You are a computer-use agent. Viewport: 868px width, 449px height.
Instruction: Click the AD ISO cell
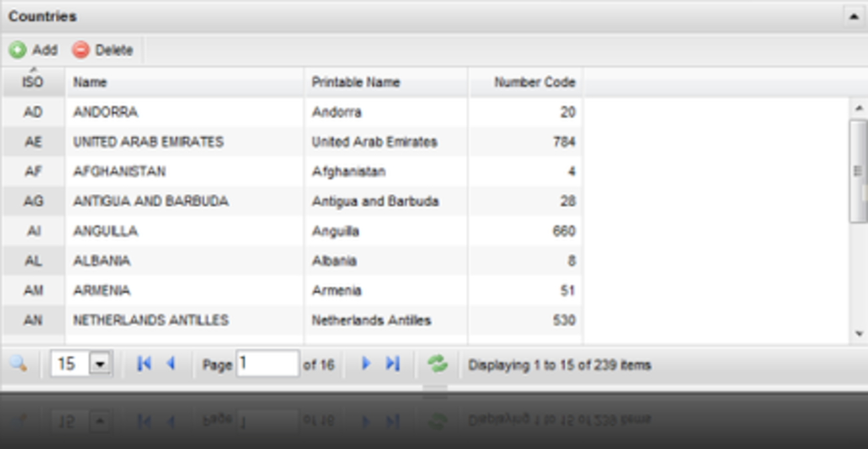pyautogui.click(x=33, y=112)
